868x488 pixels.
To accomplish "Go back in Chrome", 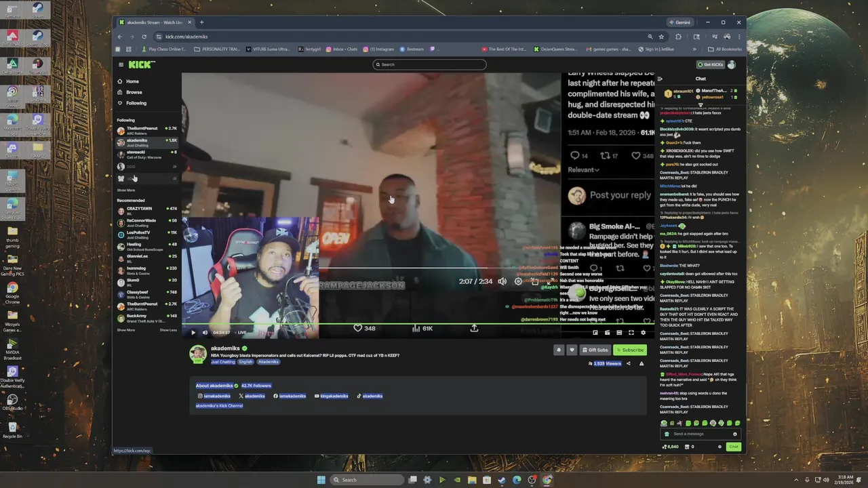I will point(120,37).
